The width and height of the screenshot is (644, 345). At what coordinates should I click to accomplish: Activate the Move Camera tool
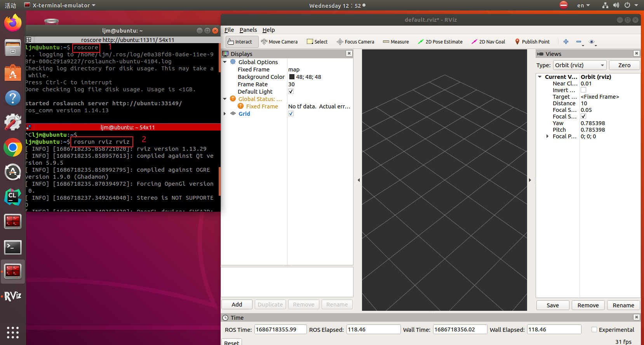click(x=279, y=42)
